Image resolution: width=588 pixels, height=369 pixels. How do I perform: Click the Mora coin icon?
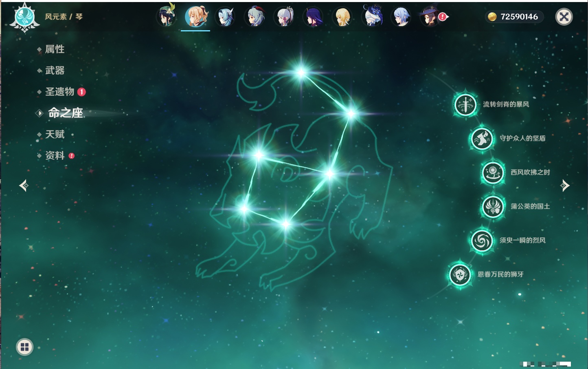[x=492, y=17]
